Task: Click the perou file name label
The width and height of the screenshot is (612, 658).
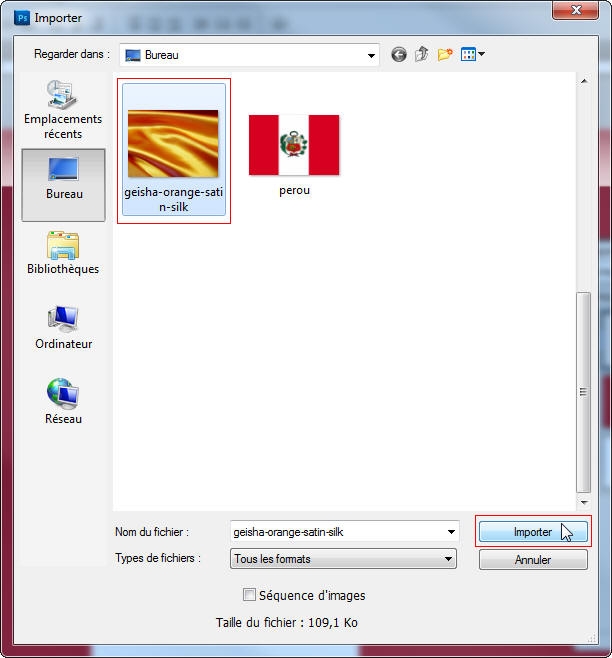Action: tap(294, 191)
